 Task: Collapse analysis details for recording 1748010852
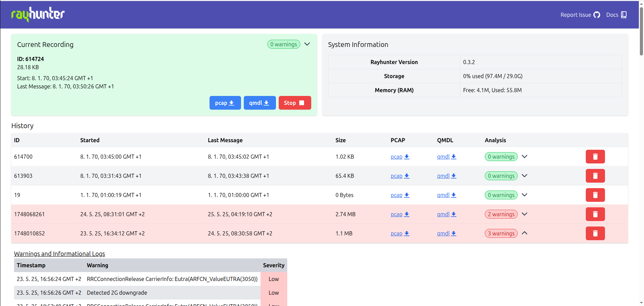tap(524, 233)
